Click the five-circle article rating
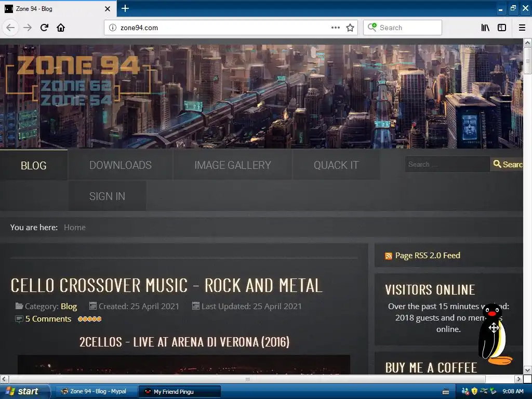The height and width of the screenshot is (399, 532). point(89,319)
